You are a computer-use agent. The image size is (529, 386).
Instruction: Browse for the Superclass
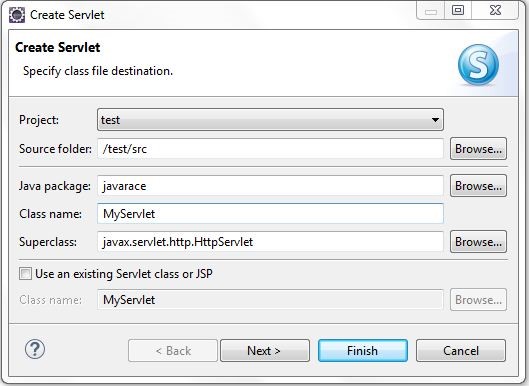(x=478, y=242)
